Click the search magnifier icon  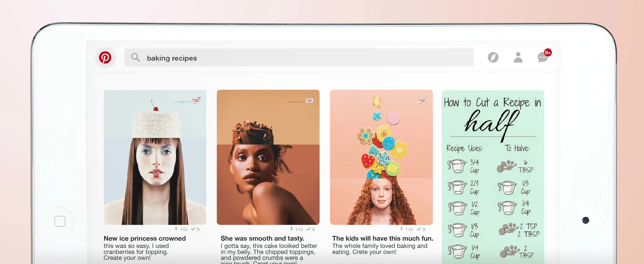pos(135,57)
